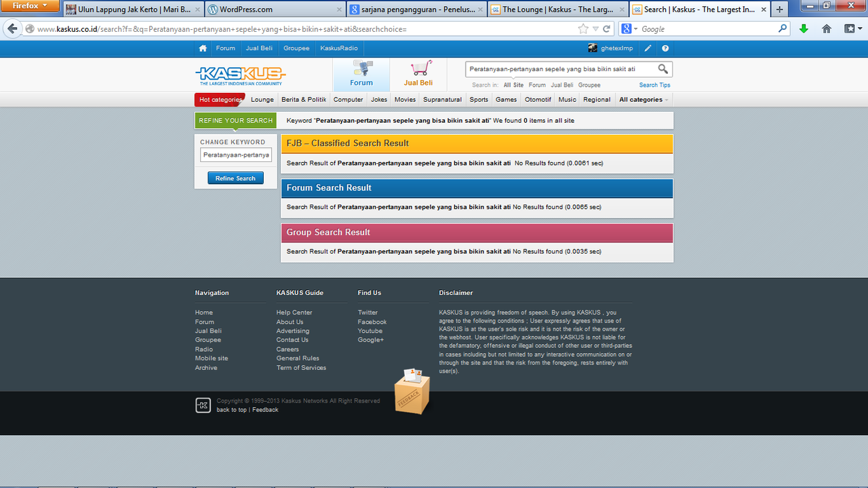Screen dimensions: 868x488
Task: Open the Firefox menu button
Action: pos(30,5)
